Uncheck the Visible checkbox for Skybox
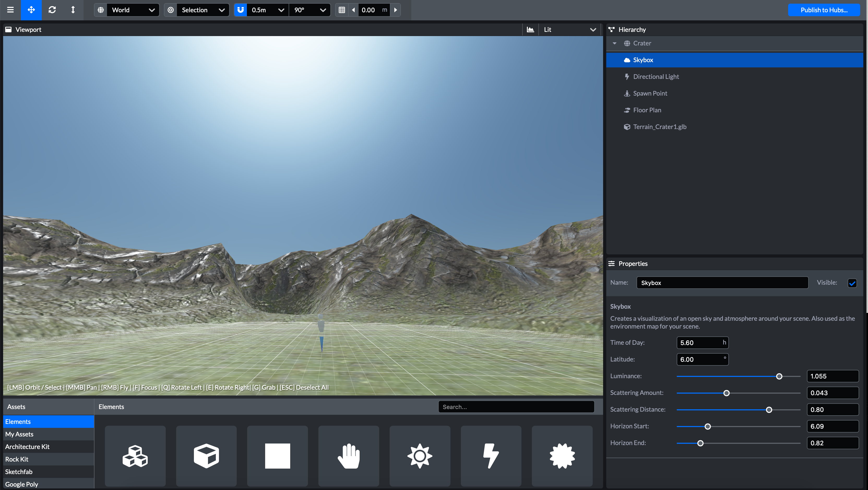Viewport: 868px width, 490px height. pos(853,283)
